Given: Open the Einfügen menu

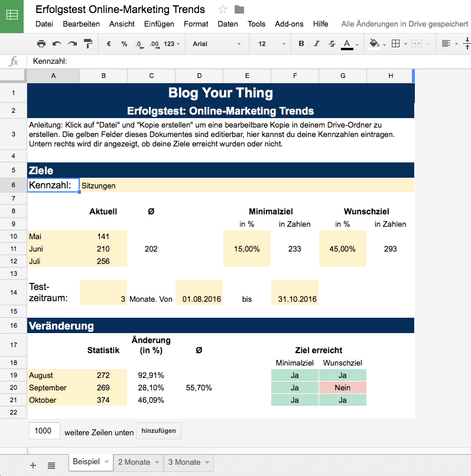Looking at the screenshot, I should coord(159,24).
